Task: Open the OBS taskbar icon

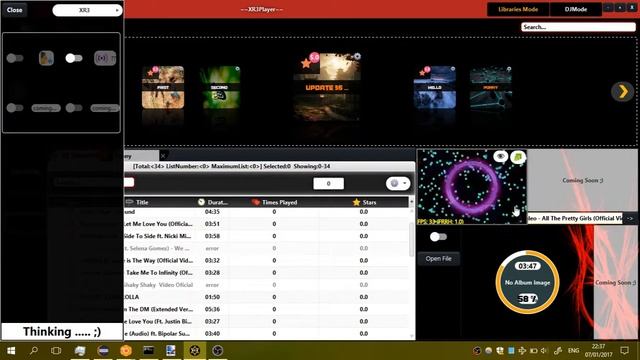Action: (x=218, y=351)
